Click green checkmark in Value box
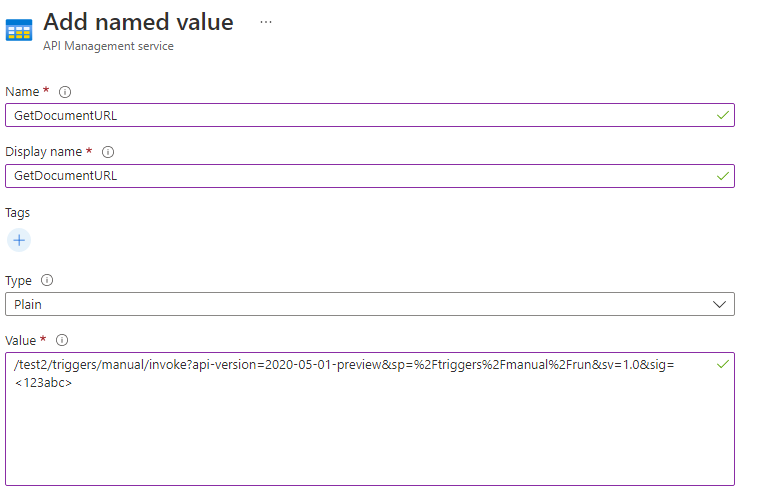This screenshot has width=759, height=493. click(722, 364)
